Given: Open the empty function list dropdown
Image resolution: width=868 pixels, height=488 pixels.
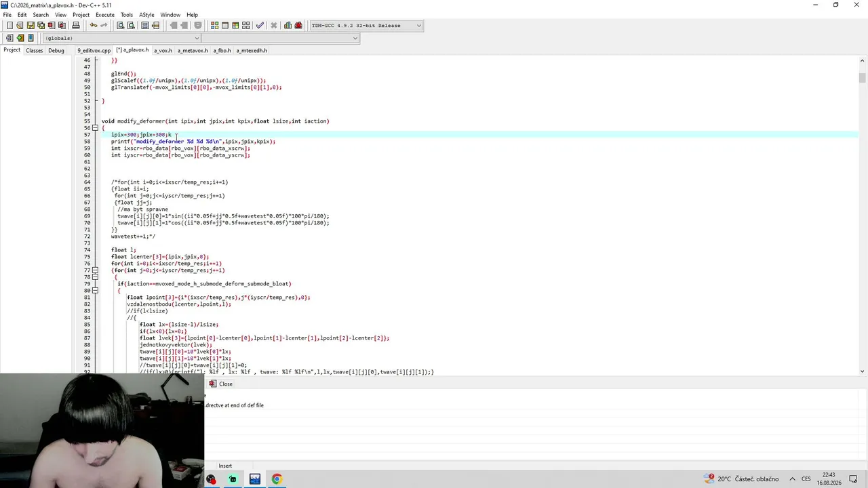Looking at the screenshot, I should [x=280, y=38].
